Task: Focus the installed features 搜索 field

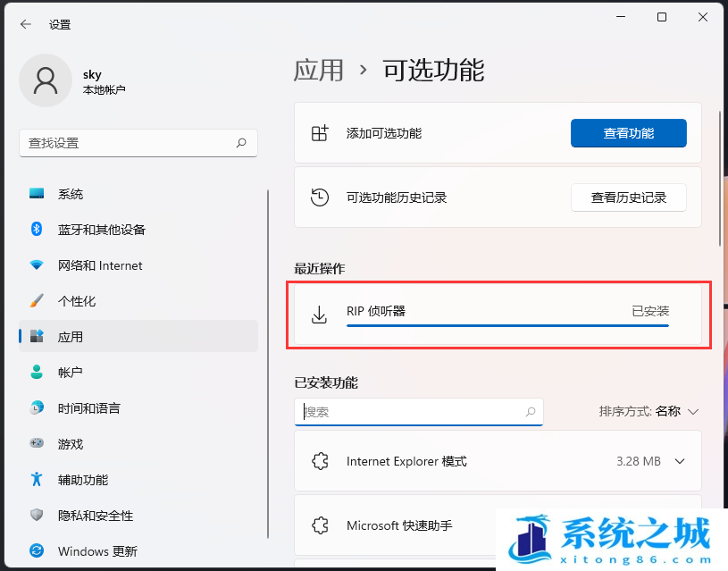Action: tap(418, 412)
